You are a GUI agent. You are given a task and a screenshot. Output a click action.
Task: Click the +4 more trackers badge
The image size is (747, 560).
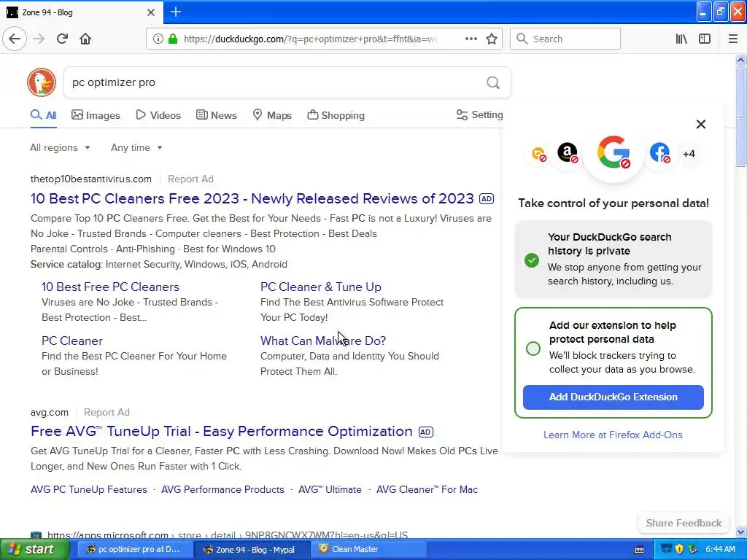click(689, 154)
